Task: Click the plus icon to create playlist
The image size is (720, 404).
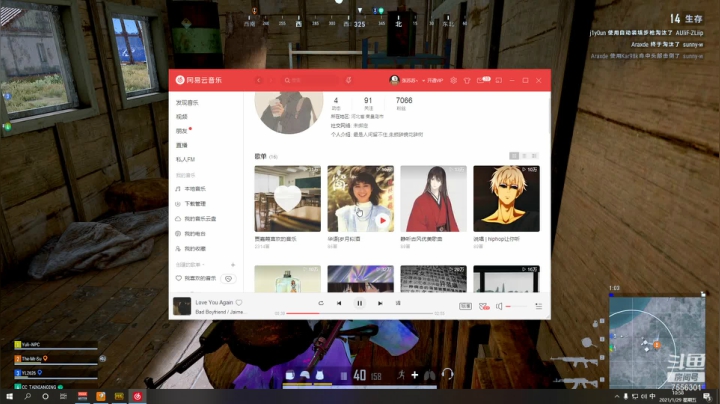Action: 233,265
